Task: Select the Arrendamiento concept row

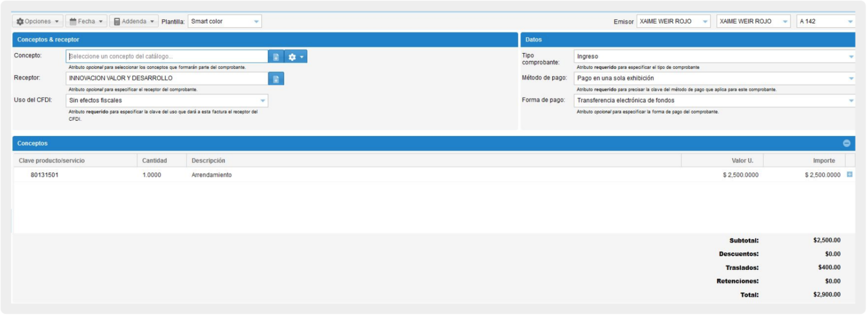Action: [x=212, y=175]
